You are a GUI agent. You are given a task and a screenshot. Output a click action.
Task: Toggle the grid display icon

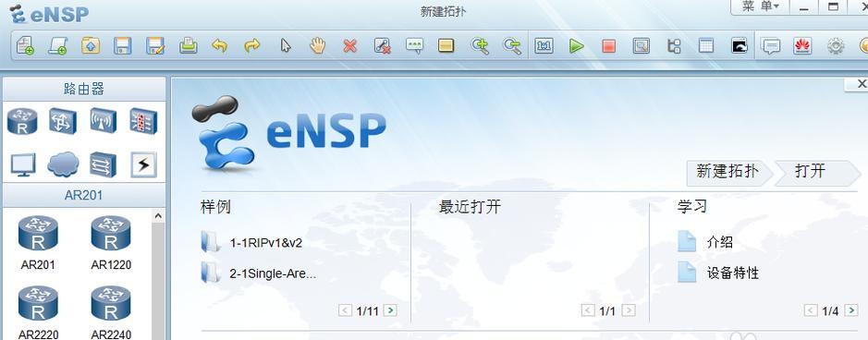706,45
